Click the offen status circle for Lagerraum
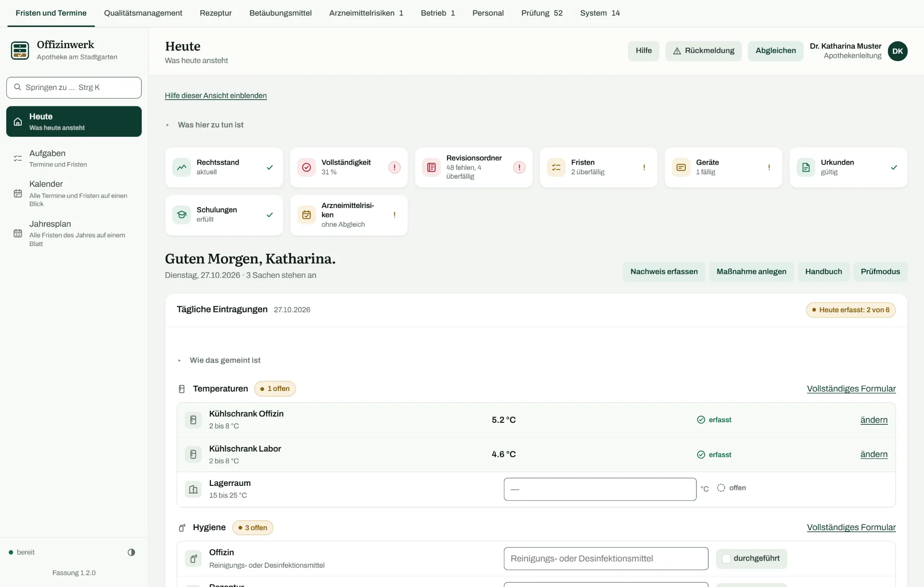This screenshot has height=587, width=924. point(721,488)
